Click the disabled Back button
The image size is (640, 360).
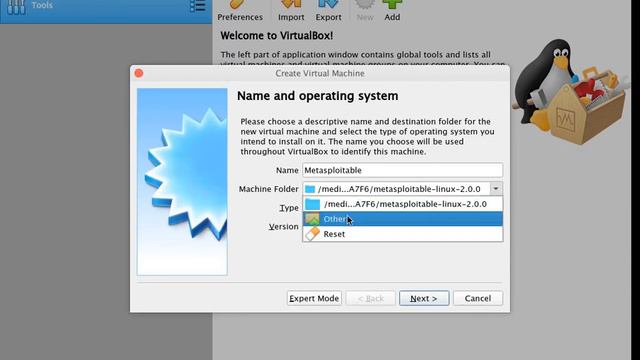pyautogui.click(x=371, y=298)
